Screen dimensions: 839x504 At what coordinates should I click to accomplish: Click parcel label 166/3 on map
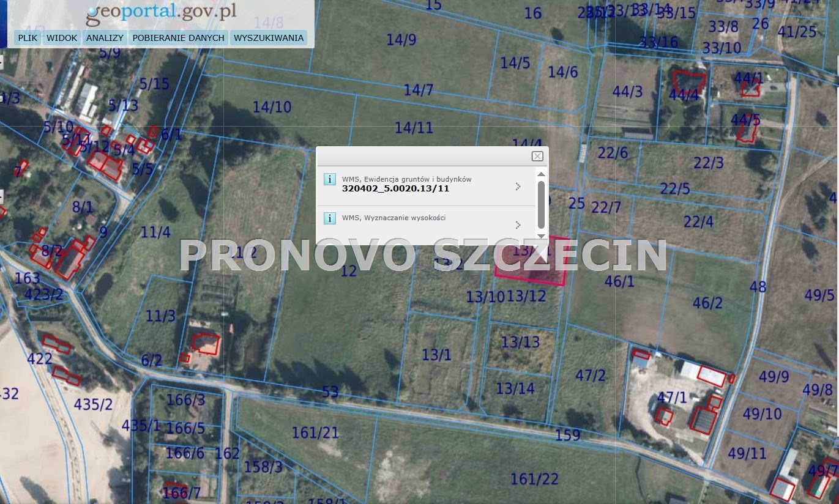coord(186,400)
